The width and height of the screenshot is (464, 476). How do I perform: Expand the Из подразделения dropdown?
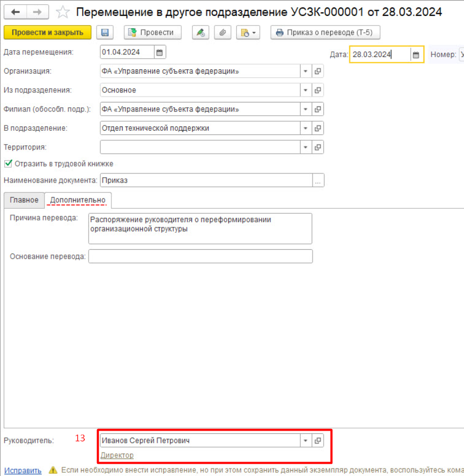pyautogui.click(x=306, y=90)
